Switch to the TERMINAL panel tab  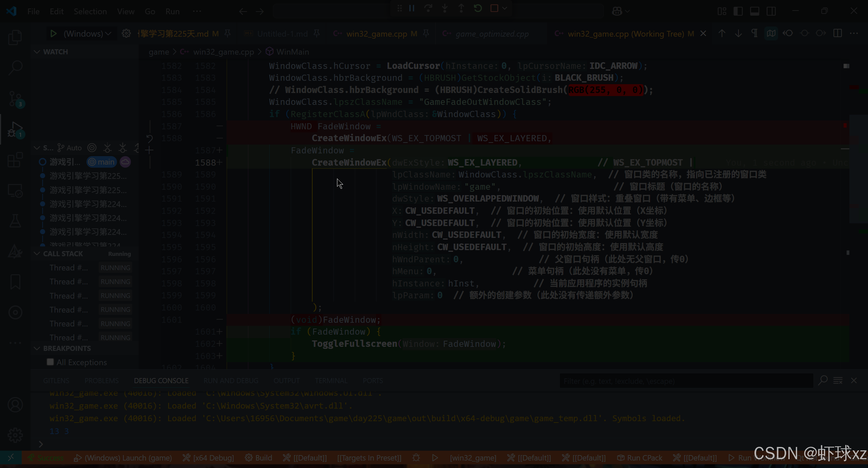[x=331, y=381]
